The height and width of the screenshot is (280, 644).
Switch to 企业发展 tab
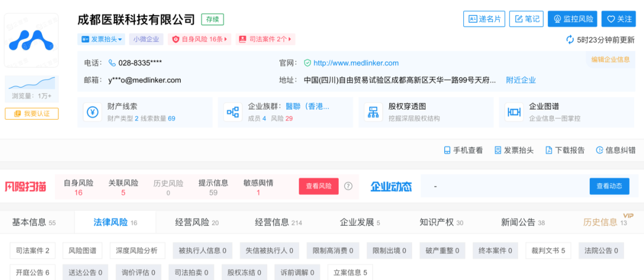pyautogui.click(x=360, y=223)
